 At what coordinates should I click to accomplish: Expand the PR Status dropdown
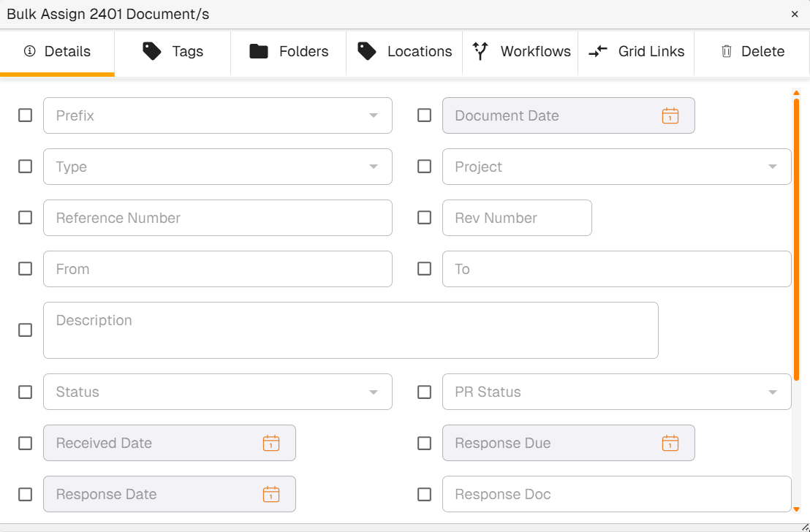pos(772,392)
